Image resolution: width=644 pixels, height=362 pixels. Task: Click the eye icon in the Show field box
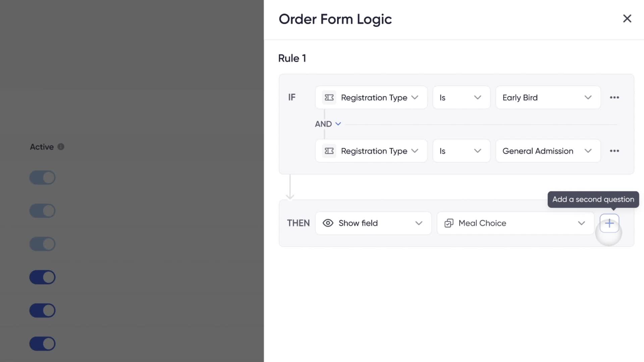tap(328, 223)
